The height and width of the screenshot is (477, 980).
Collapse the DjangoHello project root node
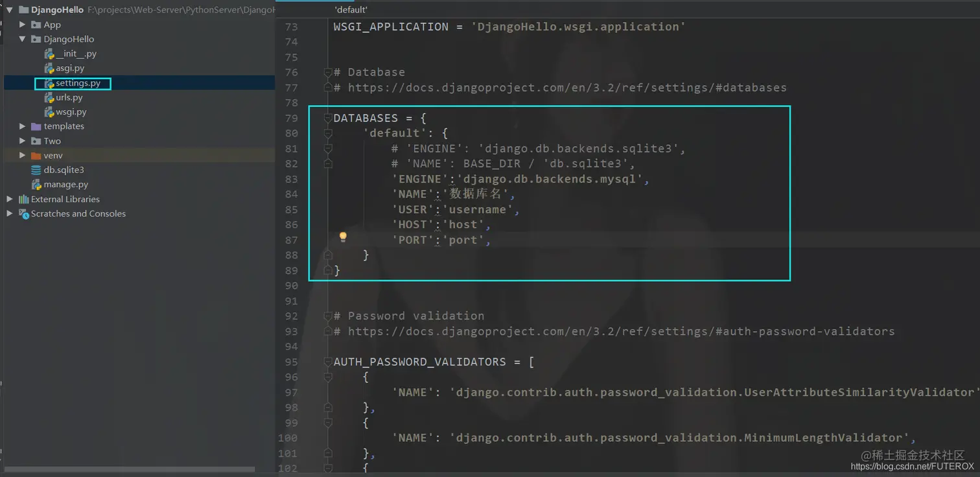(x=10, y=10)
